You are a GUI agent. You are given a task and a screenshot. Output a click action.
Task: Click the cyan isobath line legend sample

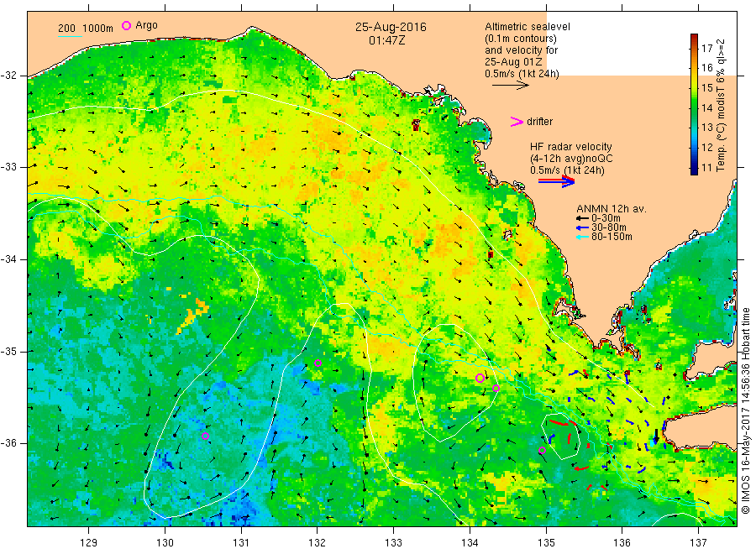coord(70,36)
